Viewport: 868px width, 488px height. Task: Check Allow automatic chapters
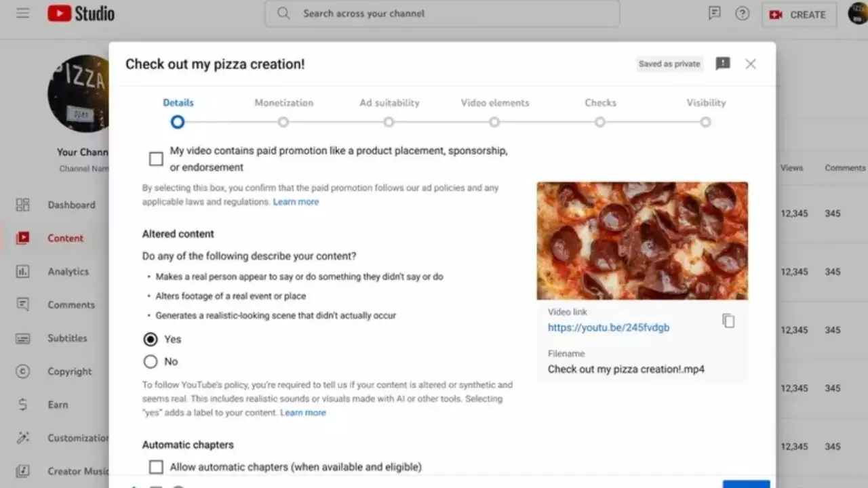pyautogui.click(x=156, y=467)
